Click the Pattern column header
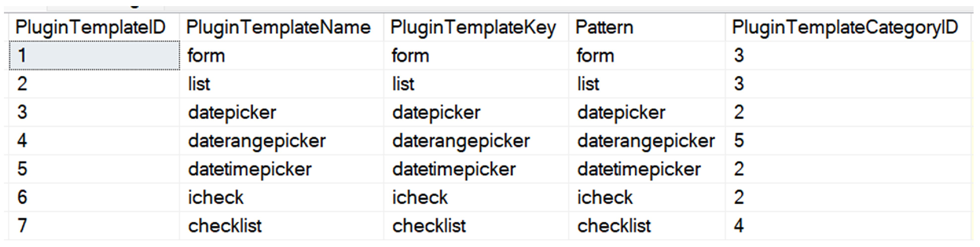The height and width of the screenshot is (247, 980). [x=604, y=27]
